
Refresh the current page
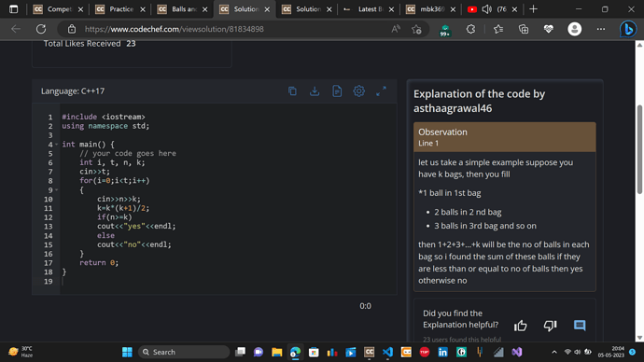[41, 29]
